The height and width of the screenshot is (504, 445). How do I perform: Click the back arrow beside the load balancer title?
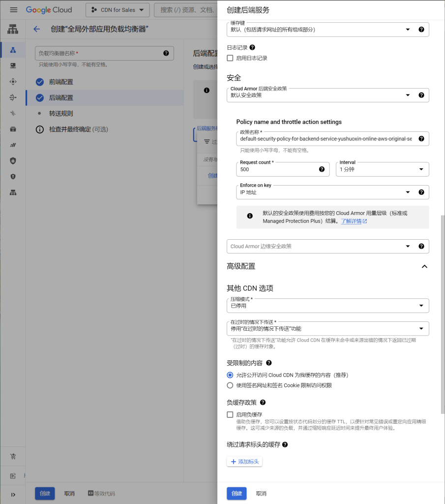(36, 29)
